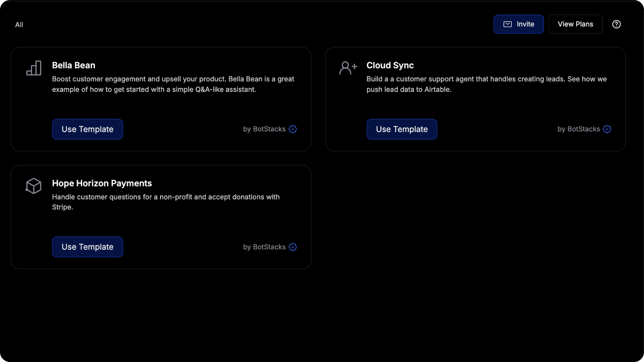Click by BotStacks in the Bella Bean card
This screenshot has height=362, width=644.
click(264, 129)
